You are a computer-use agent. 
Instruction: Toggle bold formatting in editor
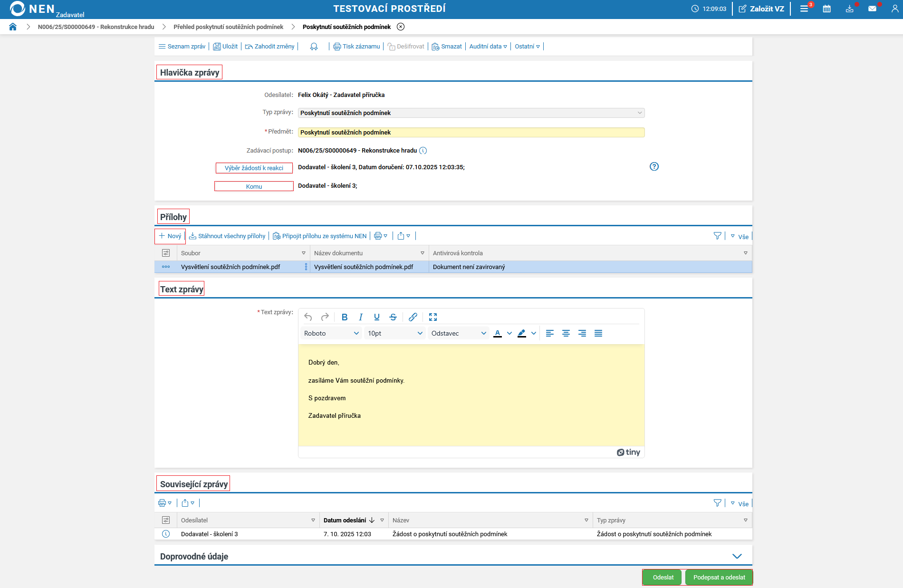point(345,317)
